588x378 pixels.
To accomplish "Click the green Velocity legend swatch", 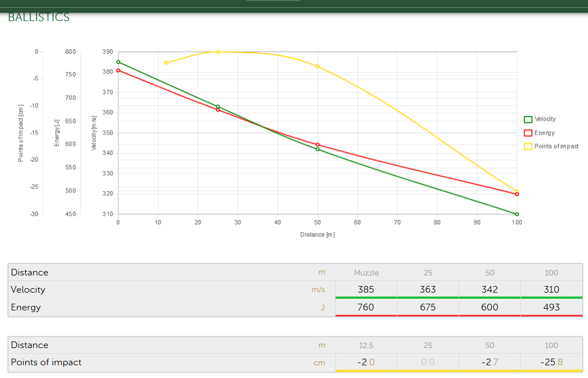I will pyautogui.click(x=528, y=119).
